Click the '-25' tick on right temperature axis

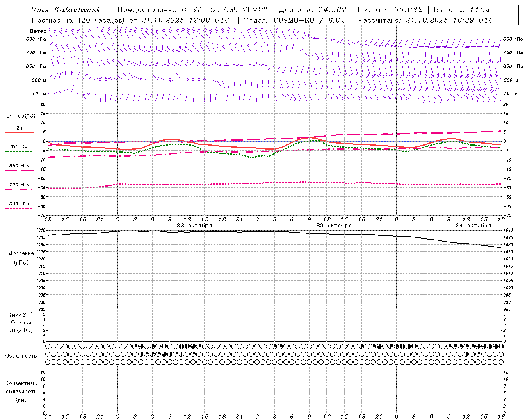click(x=507, y=188)
